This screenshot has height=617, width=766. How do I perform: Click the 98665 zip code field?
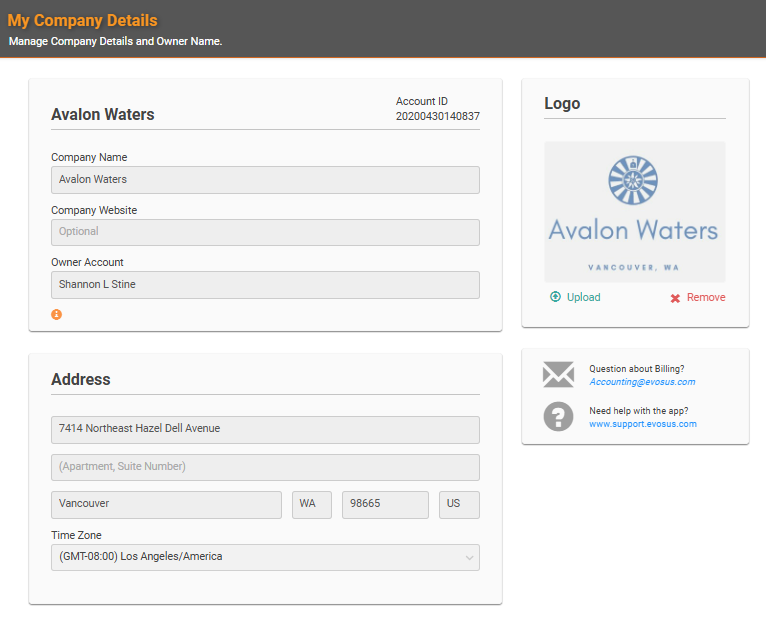click(385, 504)
